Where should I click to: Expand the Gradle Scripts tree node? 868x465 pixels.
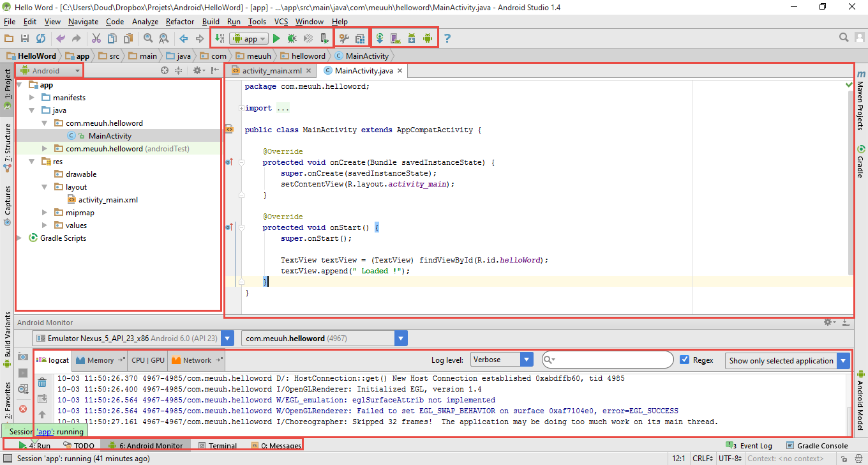pos(20,238)
